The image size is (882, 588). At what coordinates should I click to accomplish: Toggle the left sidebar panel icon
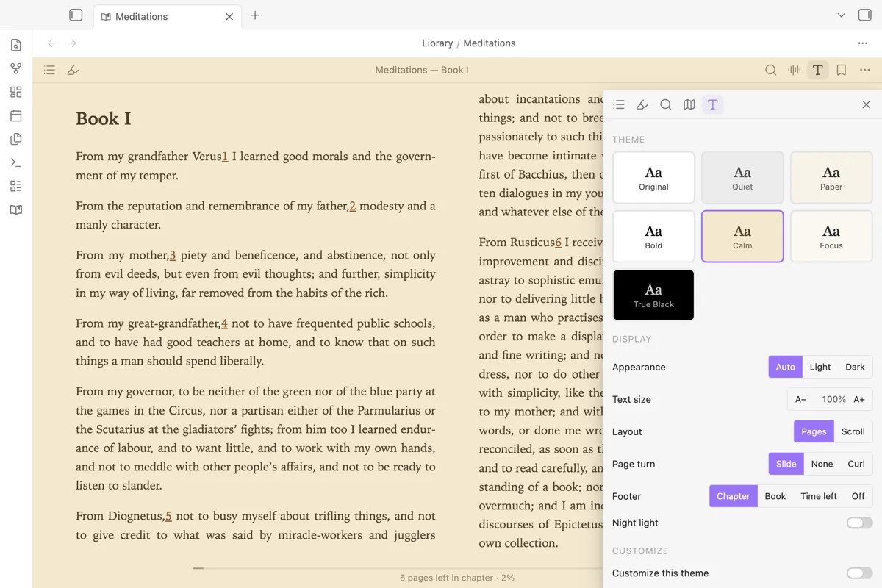coord(76,15)
